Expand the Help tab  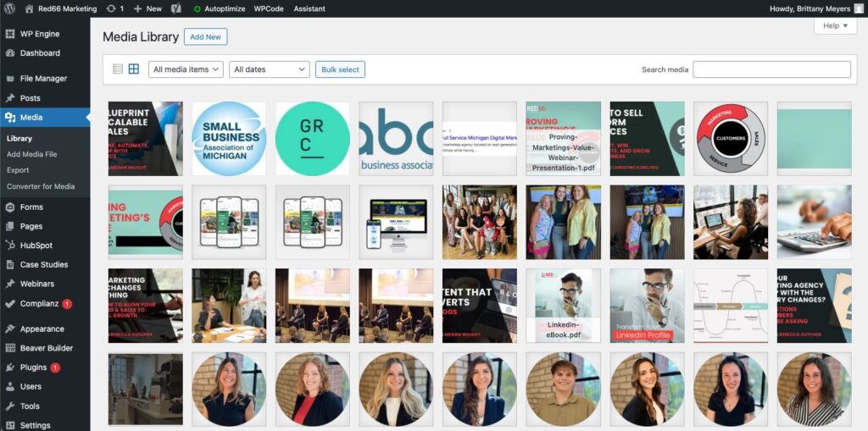[x=834, y=25]
